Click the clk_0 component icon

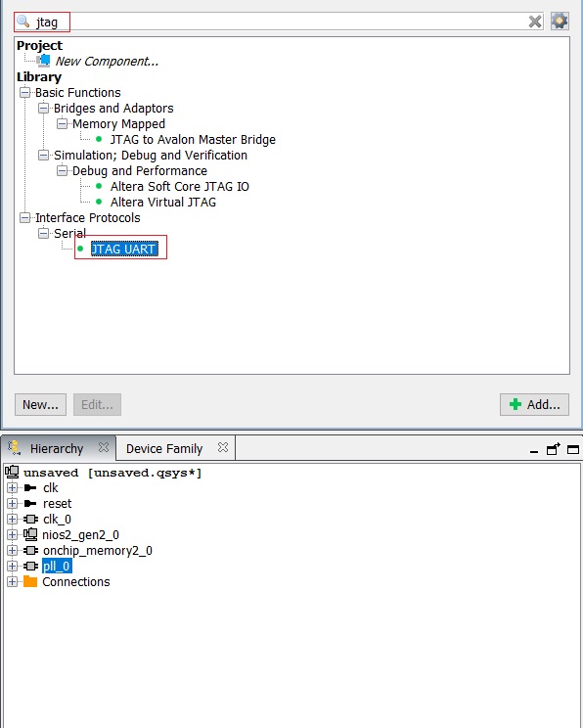[x=31, y=519]
